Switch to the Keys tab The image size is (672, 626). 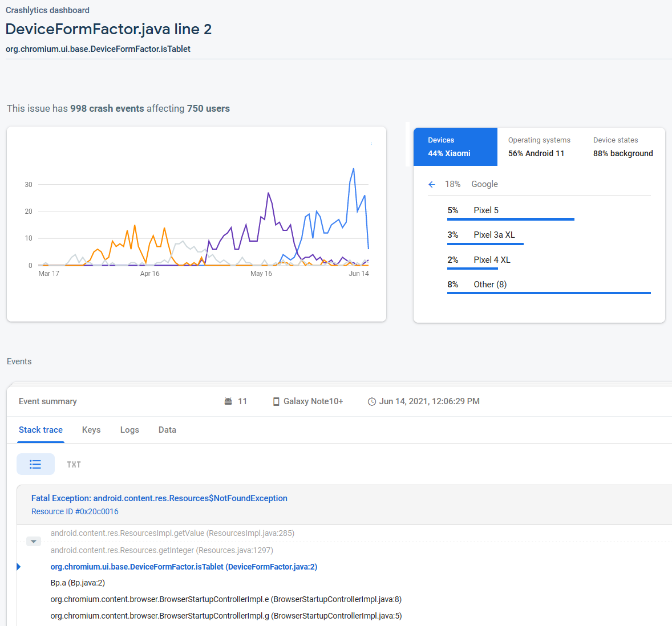[x=91, y=430]
